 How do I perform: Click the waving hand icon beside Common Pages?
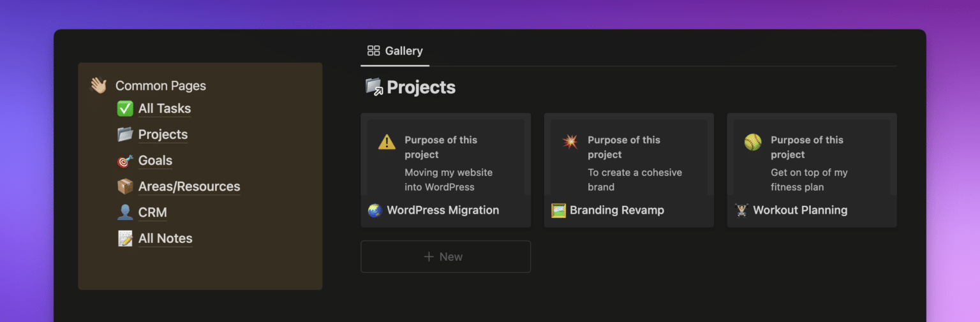(99, 85)
